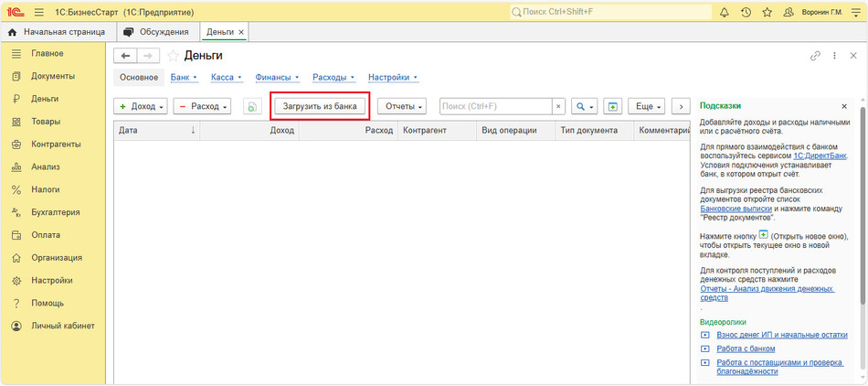Click Оплата wallet sidebar icon

tap(16, 235)
